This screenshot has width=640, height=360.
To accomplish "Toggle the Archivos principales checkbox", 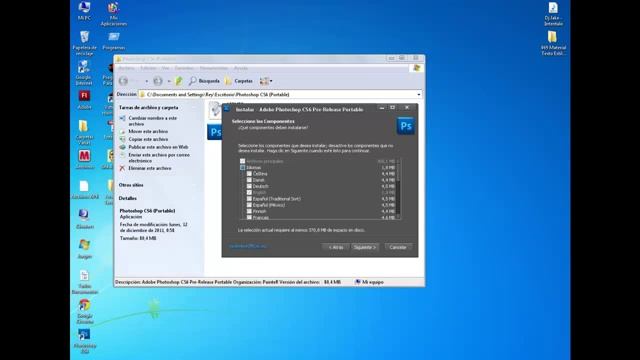I will coord(242,161).
